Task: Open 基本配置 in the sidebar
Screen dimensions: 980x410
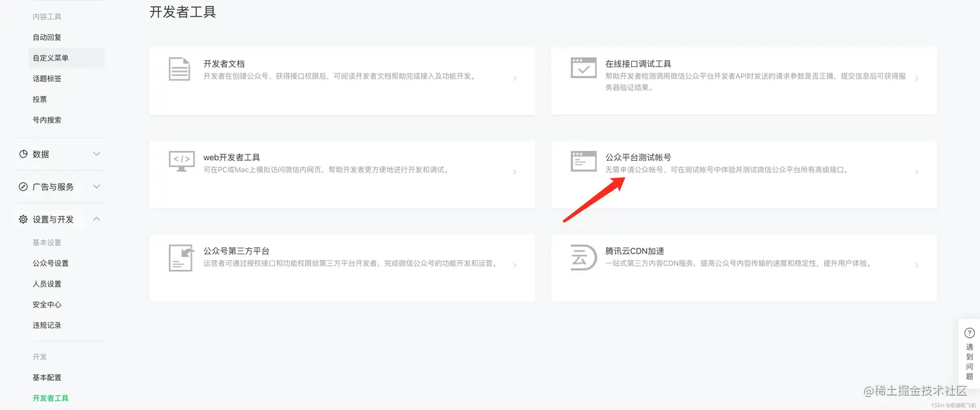Action: point(47,378)
